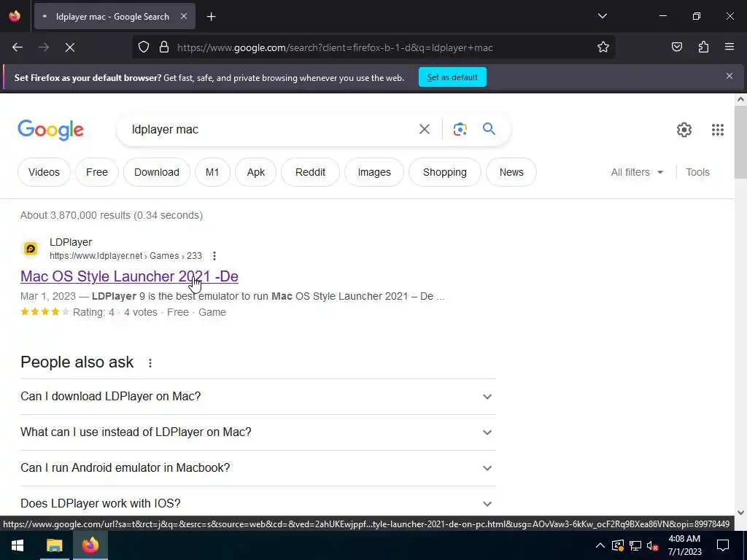Click the results count text
Screen dimensions: 747x560
pyautogui.click(x=112, y=215)
